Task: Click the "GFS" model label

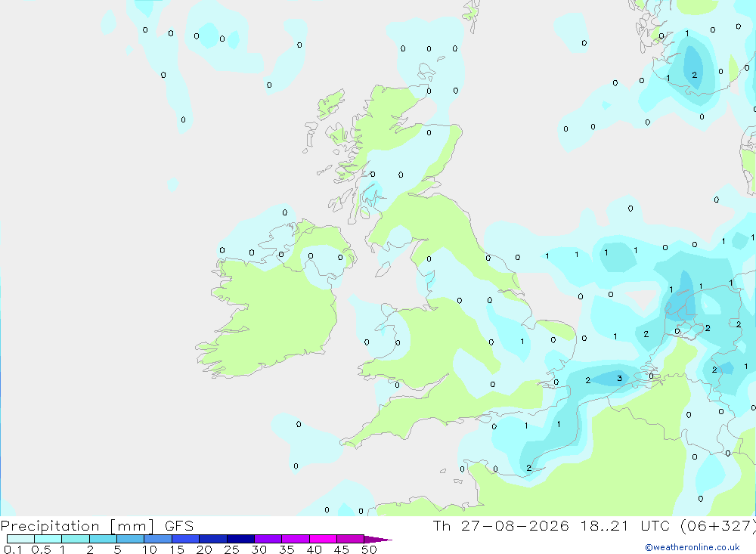Action: pyautogui.click(x=179, y=525)
